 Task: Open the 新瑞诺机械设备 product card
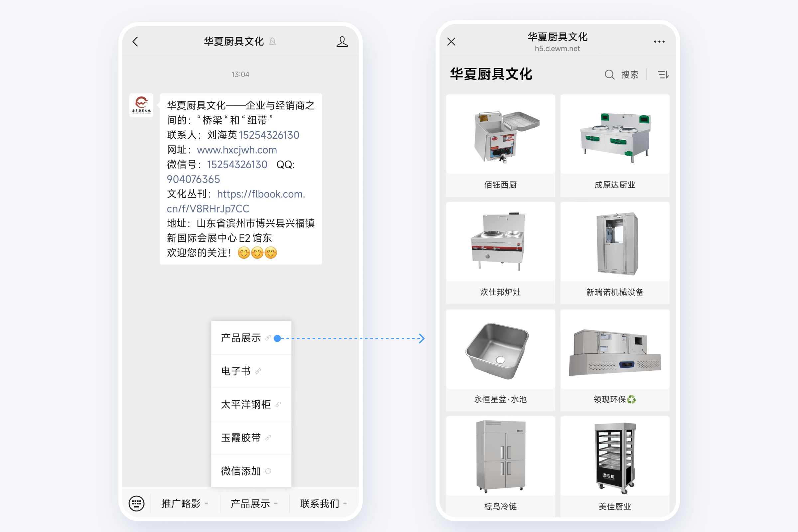615,253
